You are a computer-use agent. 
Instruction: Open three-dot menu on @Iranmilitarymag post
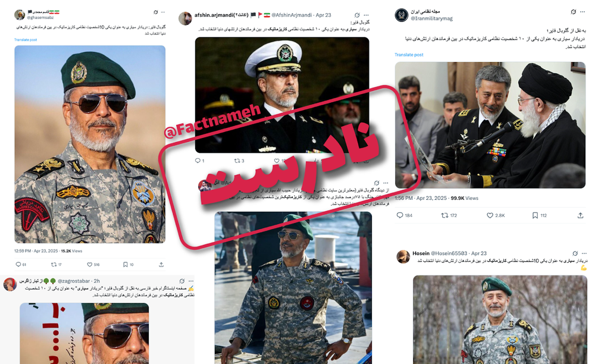pyautogui.click(x=583, y=12)
